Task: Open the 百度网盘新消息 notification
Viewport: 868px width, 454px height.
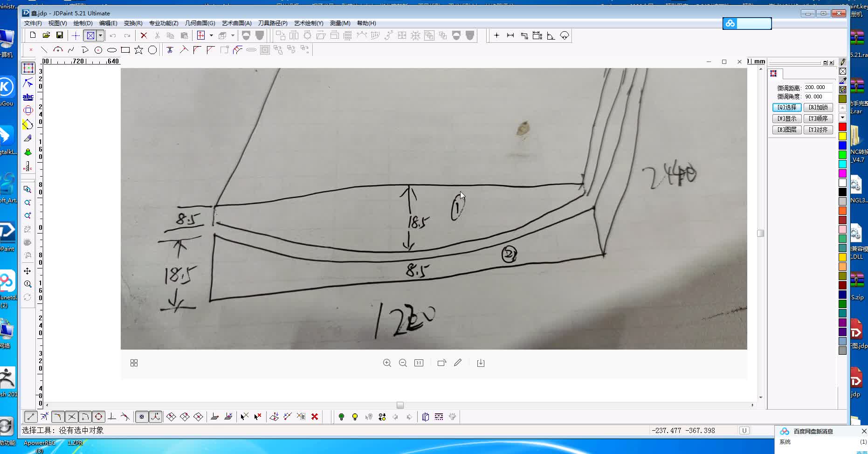Action: pyautogui.click(x=813, y=431)
